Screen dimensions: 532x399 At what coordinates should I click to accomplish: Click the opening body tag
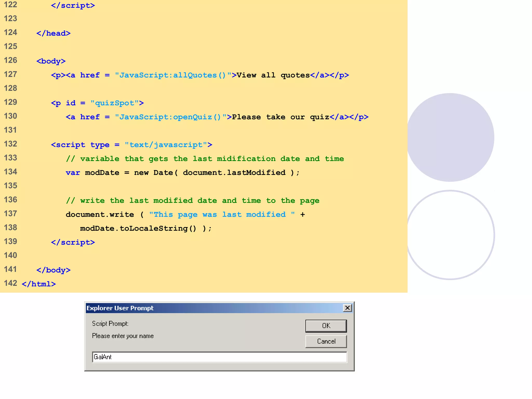tap(51, 61)
